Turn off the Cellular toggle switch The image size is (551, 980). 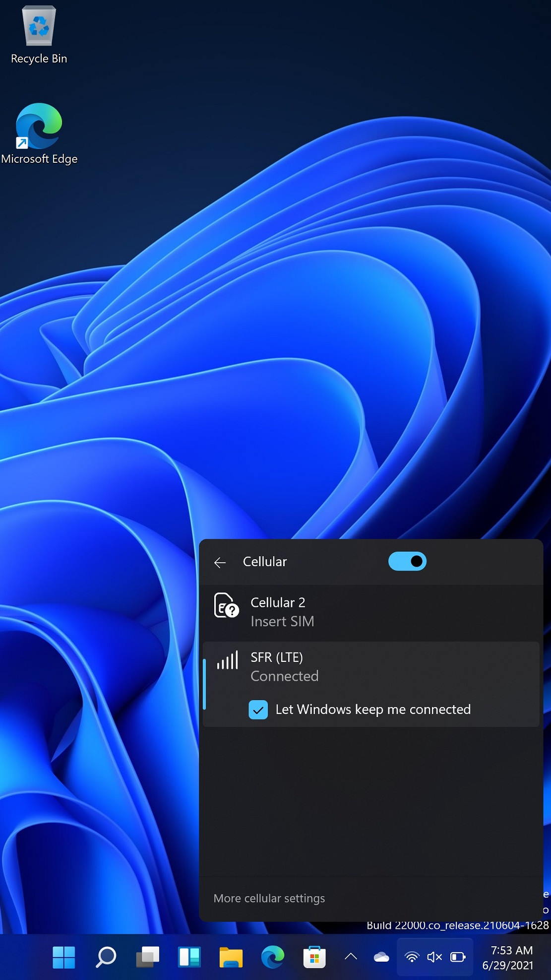(407, 561)
